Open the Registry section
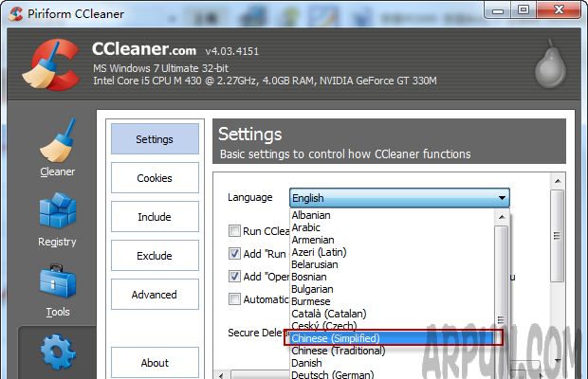 [57, 220]
